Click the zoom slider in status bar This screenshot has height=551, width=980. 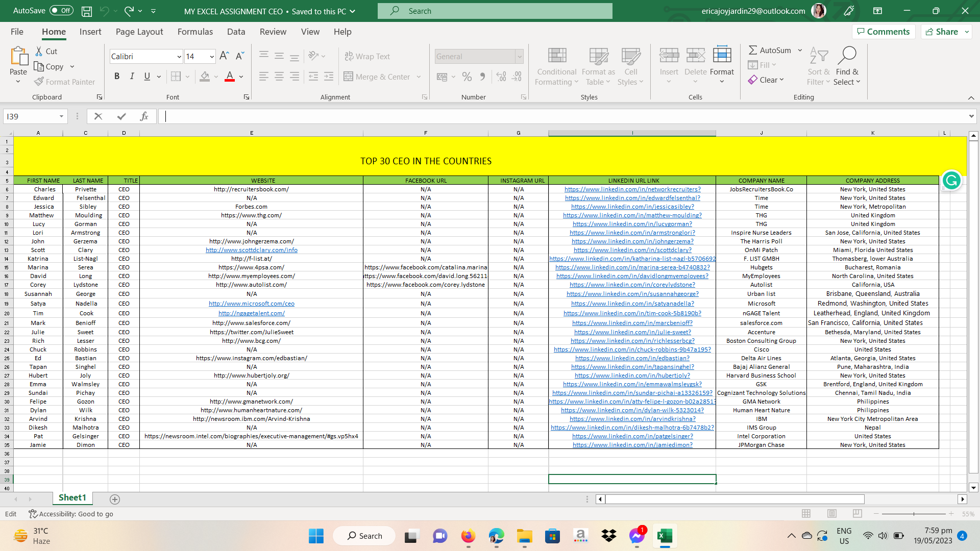coord(914,514)
